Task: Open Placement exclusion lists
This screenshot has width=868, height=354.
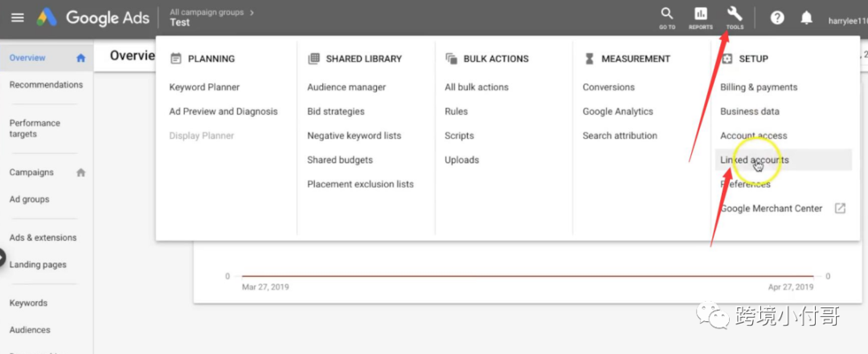Action: point(360,185)
